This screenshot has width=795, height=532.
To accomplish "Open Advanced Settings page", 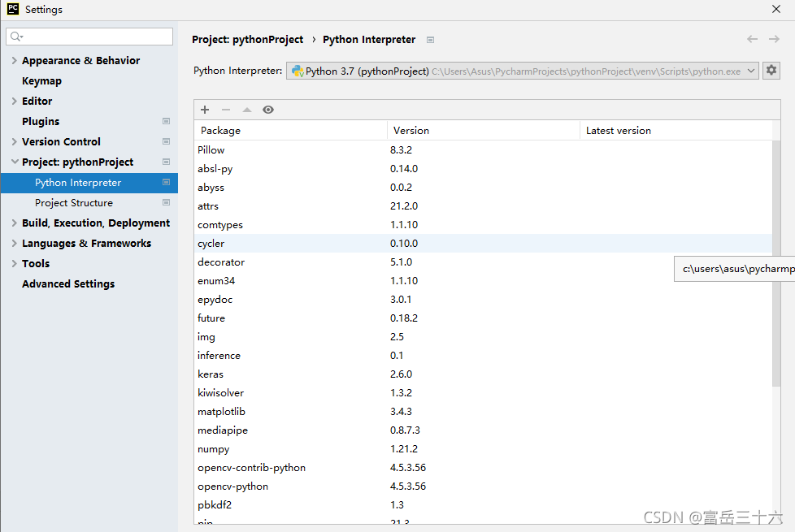I will coord(68,283).
